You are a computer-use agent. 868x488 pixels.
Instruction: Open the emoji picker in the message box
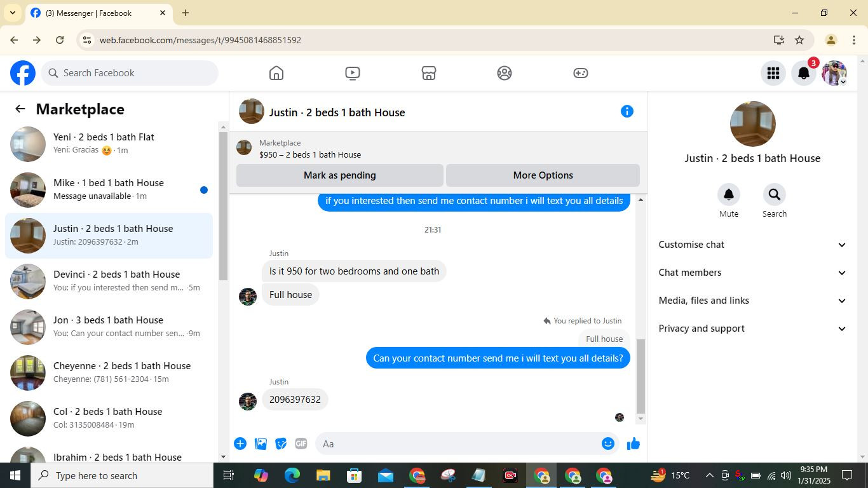(608, 444)
